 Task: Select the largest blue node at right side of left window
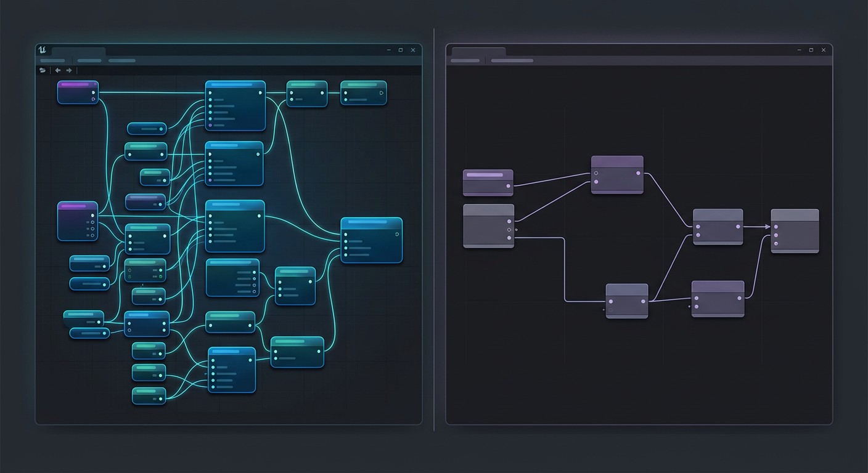pos(371,240)
